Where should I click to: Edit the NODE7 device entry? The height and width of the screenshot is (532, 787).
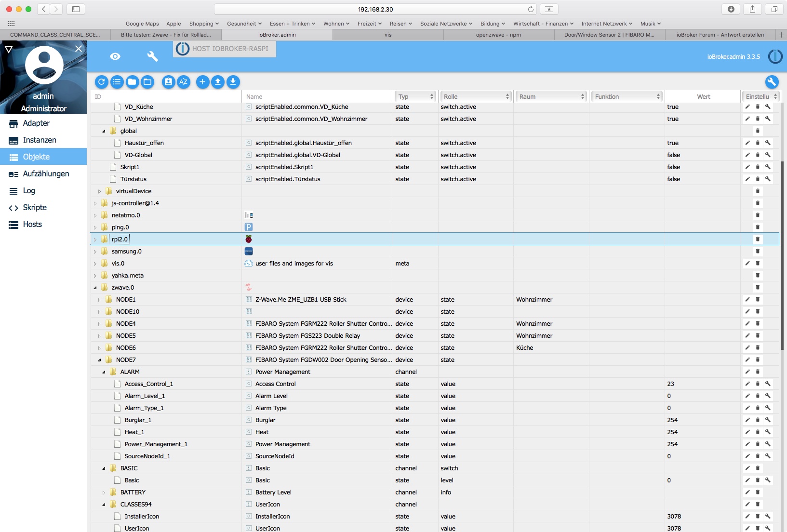pyautogui.click(x=747, y=360)
